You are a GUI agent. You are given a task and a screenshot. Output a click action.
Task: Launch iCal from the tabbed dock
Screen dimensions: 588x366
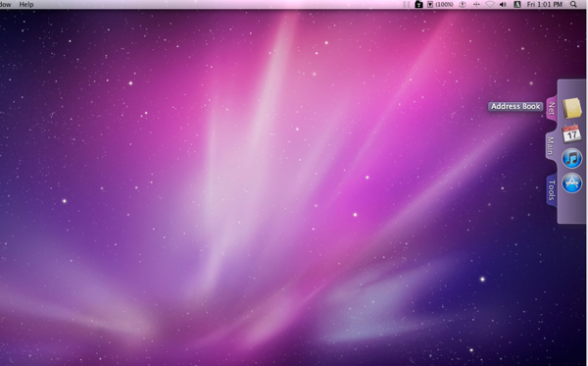[571, 133]
